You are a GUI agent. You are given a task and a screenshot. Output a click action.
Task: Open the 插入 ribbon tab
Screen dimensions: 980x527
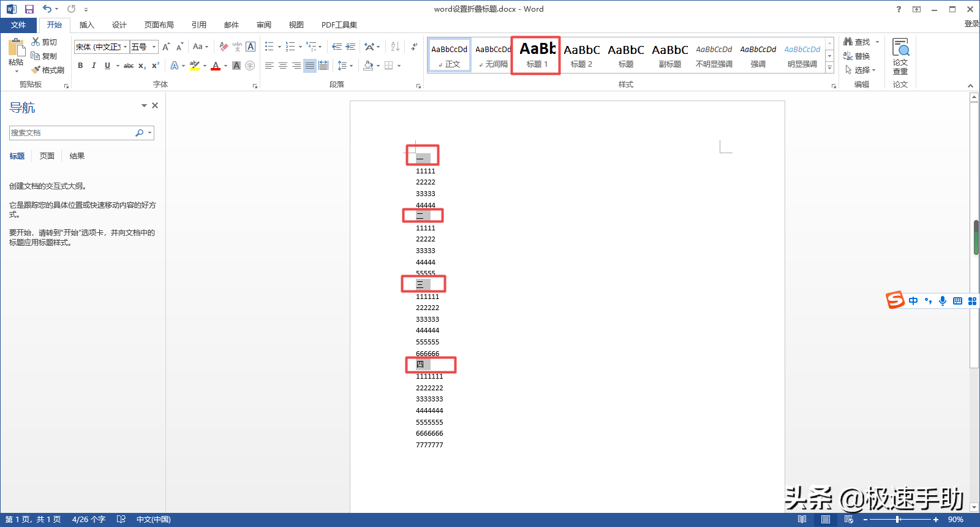click(x=86, y=25)
